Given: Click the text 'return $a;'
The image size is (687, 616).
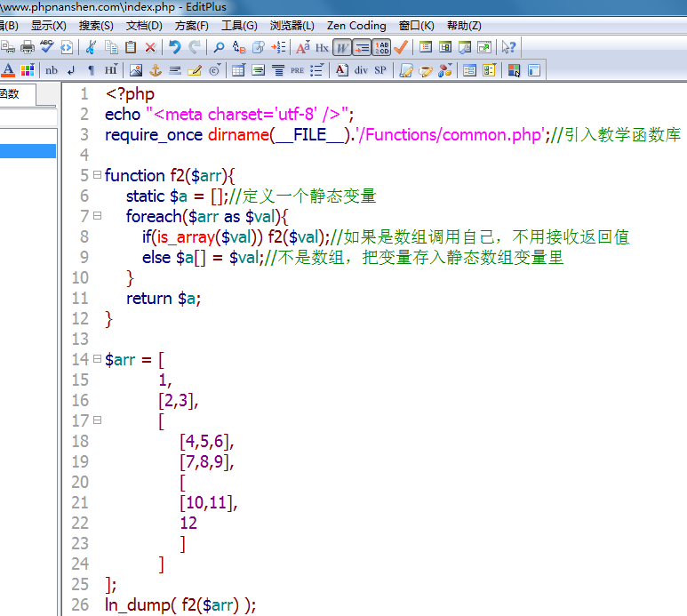Looking at the screenshot, I should (164, 299).
